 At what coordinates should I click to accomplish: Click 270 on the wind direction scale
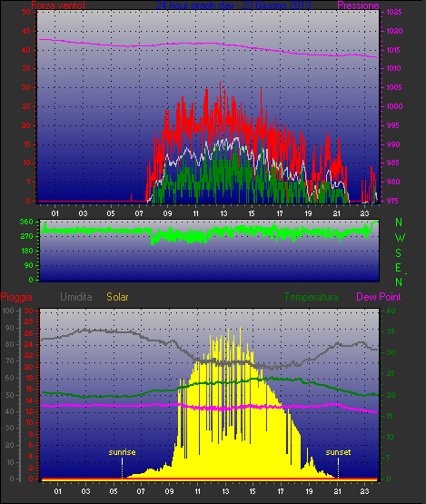pos(26,237)
